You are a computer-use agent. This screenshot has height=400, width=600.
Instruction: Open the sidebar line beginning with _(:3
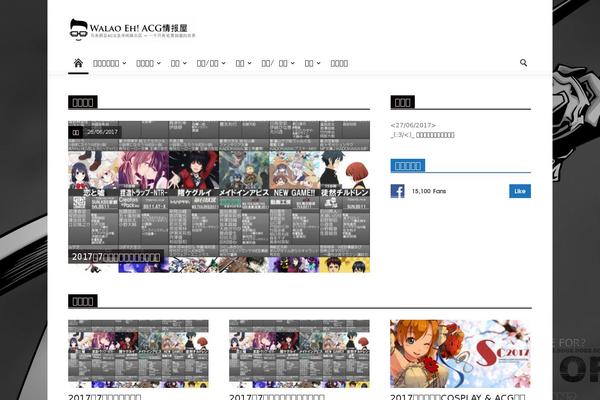422,135
